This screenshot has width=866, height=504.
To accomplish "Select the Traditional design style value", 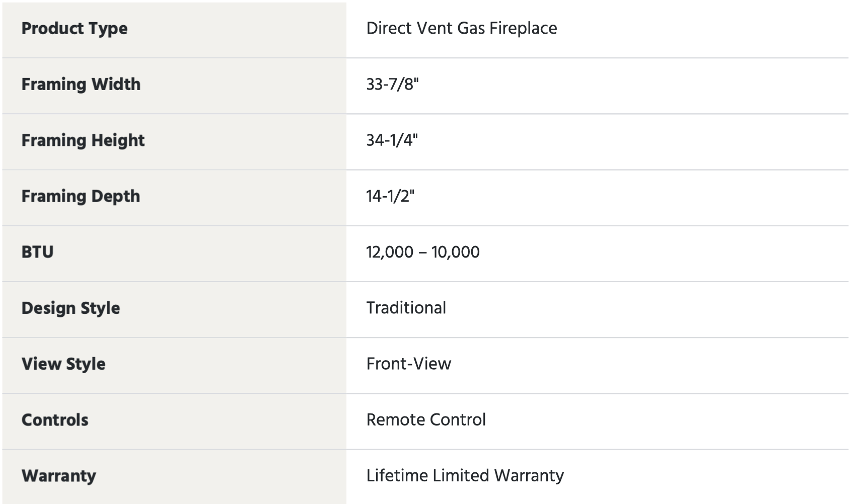I will (x=406, y=308).
